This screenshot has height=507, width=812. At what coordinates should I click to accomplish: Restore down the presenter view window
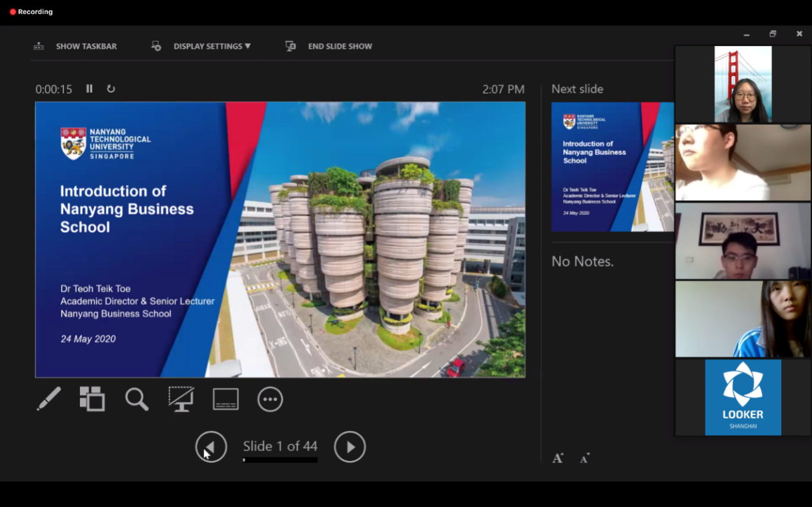pos(773,34)
